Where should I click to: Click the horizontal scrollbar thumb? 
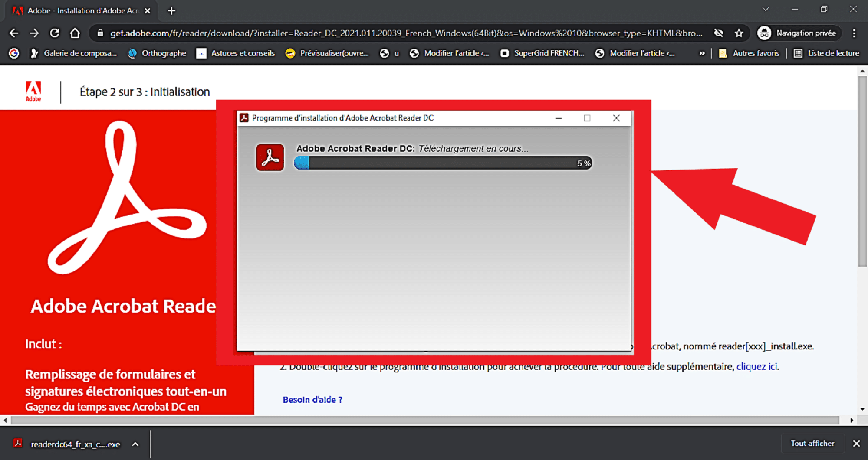pyautogui.click(x=425, y=420)
